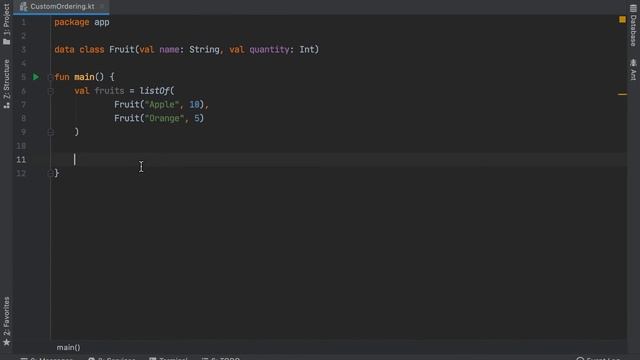The height and width of the screenshot is (360, 640).
Task: Click the "fruits" variable name on line 6
Action: [x=109, y=91]
